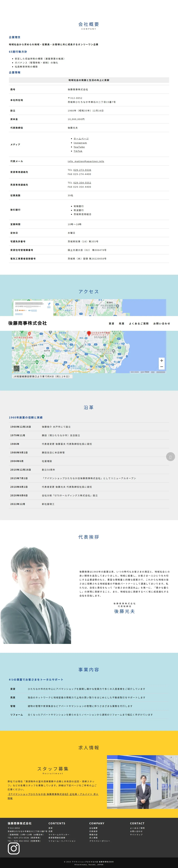The width and height of the screenshot is (178, 868).
Task: Select the 国土交通大臣（02）第006478号 text
Action: [x=87, y=250]
